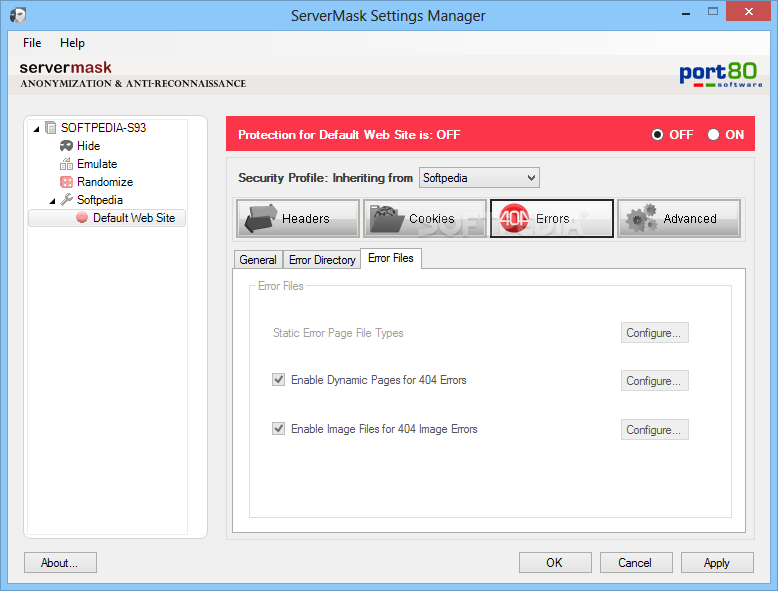778x591 pixels.
Task: Click the Cookies folder icon
Action: click(x=388, y=218)
